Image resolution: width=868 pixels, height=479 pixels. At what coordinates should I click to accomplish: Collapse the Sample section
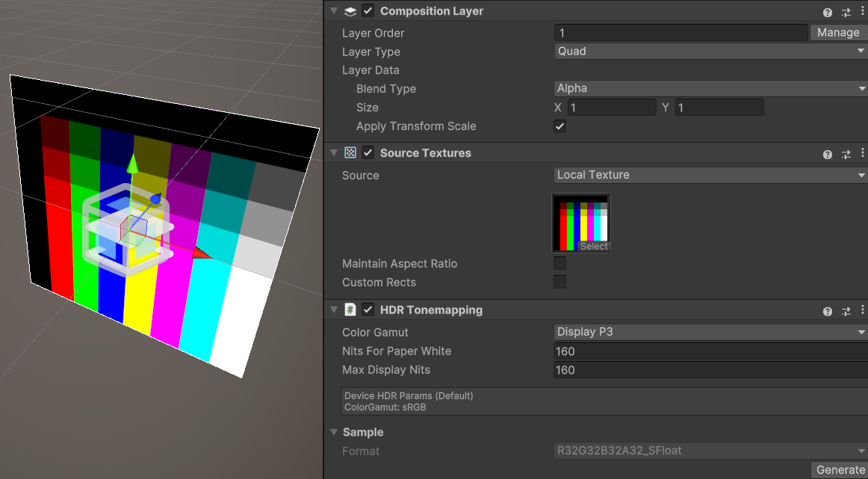click(x=334, y=433)
